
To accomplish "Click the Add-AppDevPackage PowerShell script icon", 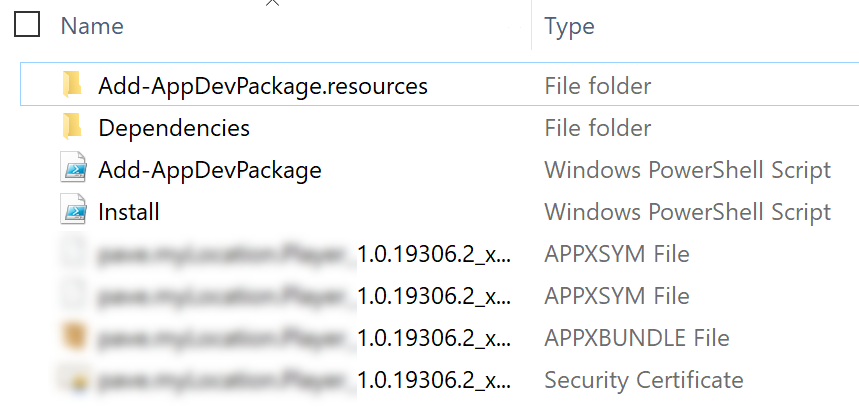I will [x=73, y=169].
